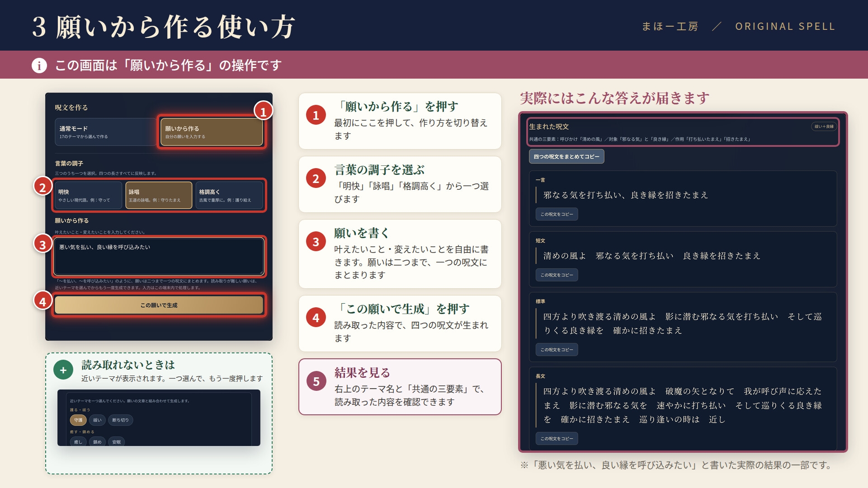Switch to the 願いから作る mode
The image size is (868, 488).
coord(212,132)
